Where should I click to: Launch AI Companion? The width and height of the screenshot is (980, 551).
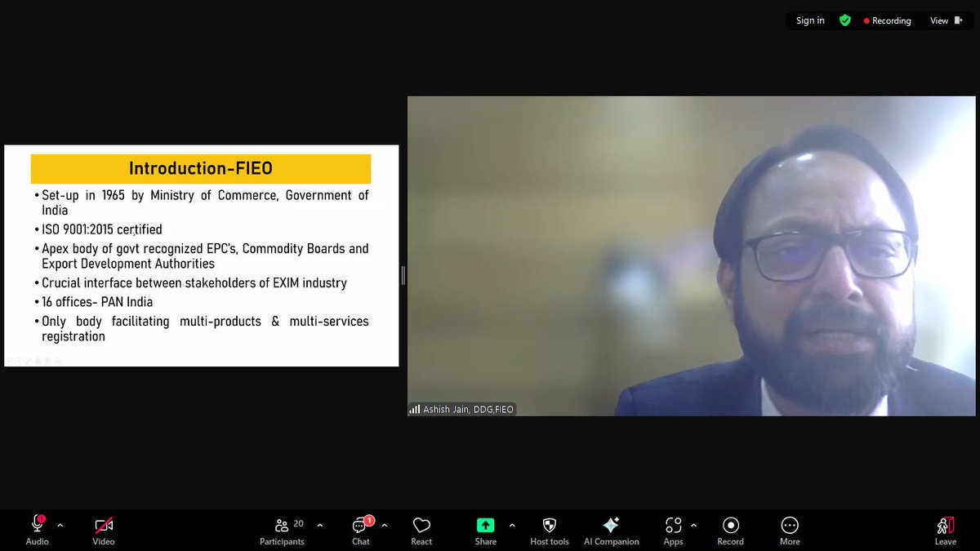coord(611,530)
